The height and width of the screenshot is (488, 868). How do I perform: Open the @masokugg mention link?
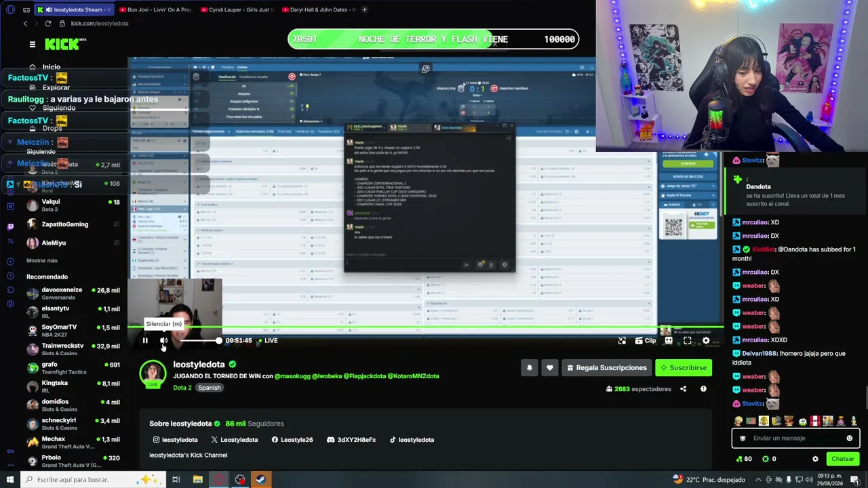click(292, 376)
